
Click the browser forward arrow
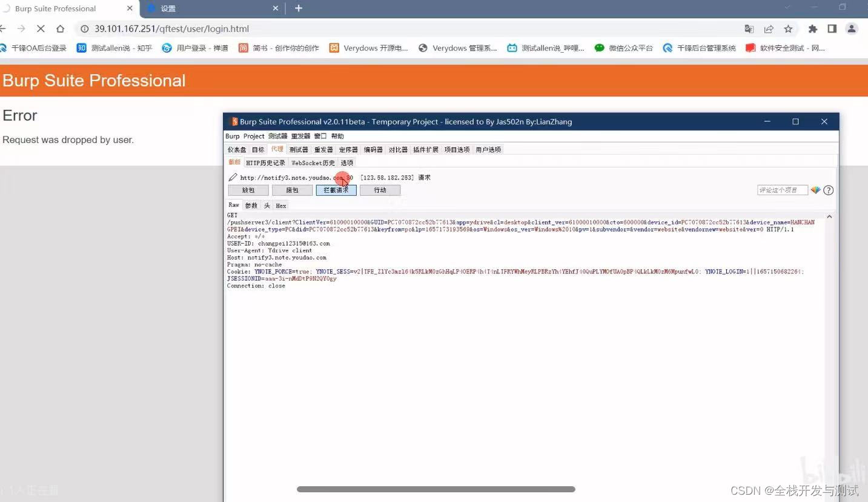tap(21, 28)
